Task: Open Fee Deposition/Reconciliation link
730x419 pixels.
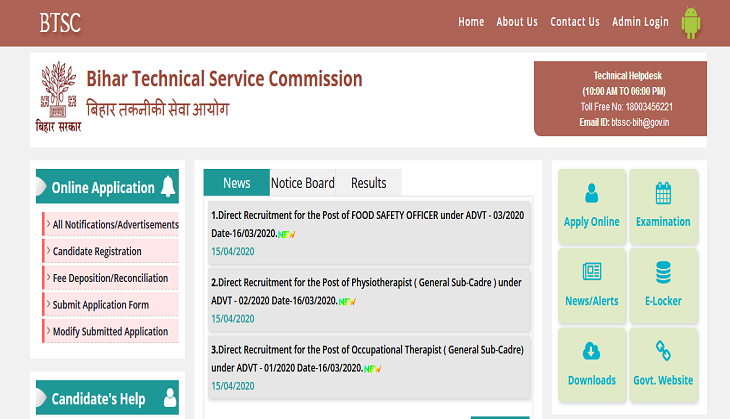Action: click(110, 278)
